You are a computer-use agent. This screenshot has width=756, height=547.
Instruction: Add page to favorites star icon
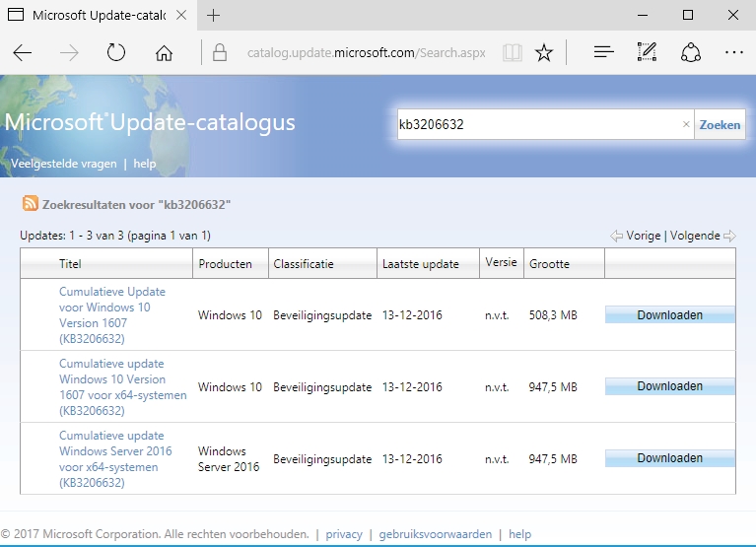point(544,53)
